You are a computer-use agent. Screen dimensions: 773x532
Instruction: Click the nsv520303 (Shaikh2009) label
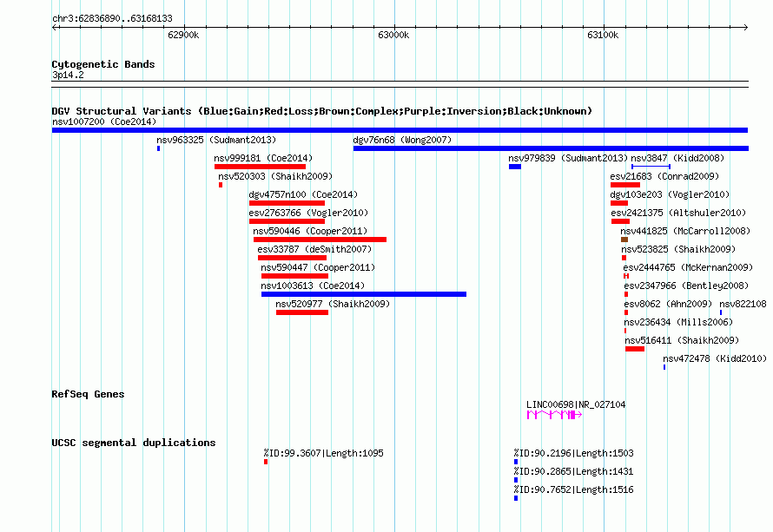point(275,176)
